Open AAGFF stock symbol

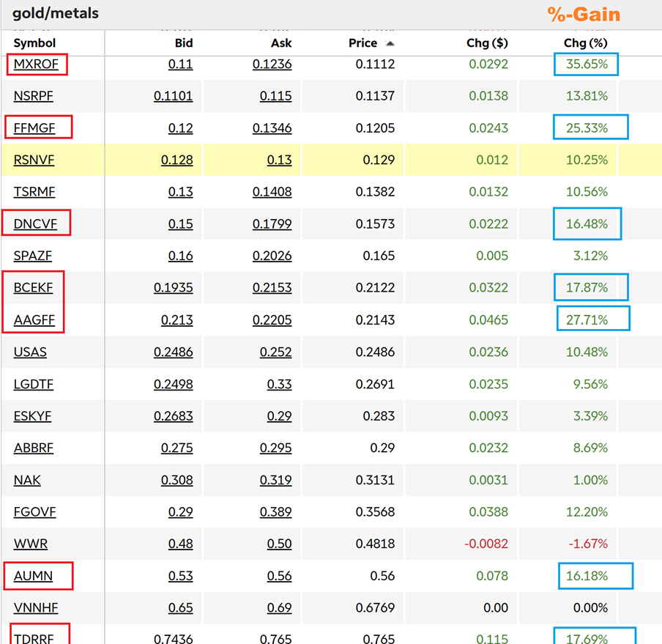[x=34, y=320]
